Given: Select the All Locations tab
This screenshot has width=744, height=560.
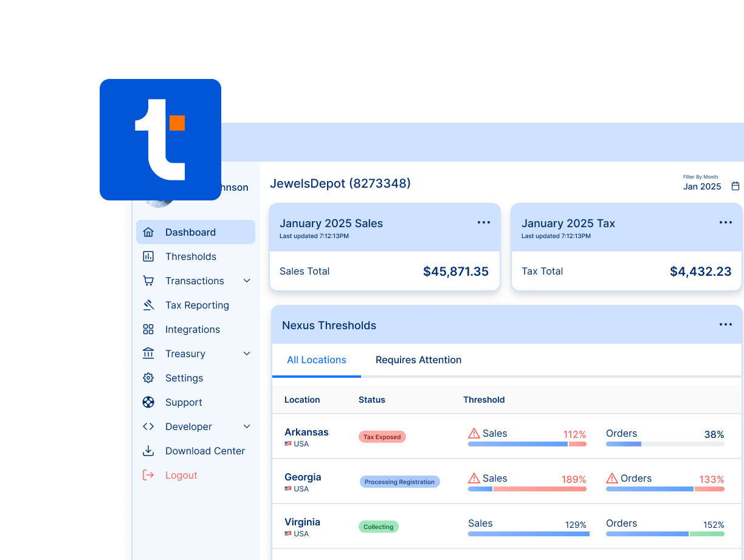Looking at the screenshot, I should [x=317, y=360].
